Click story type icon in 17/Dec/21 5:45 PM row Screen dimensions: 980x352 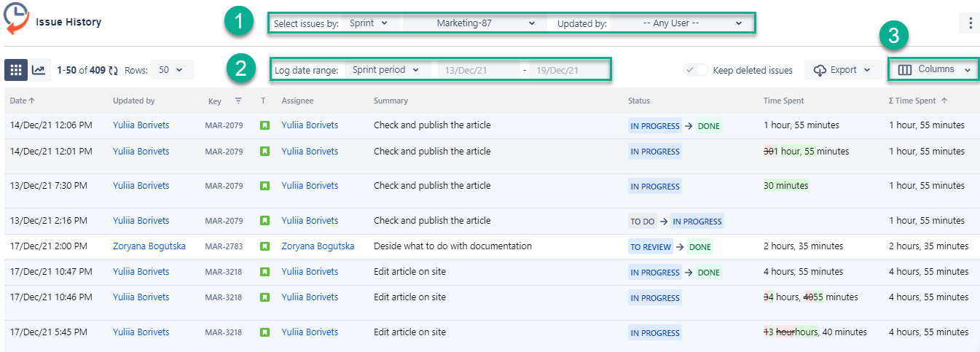(264, 332)
